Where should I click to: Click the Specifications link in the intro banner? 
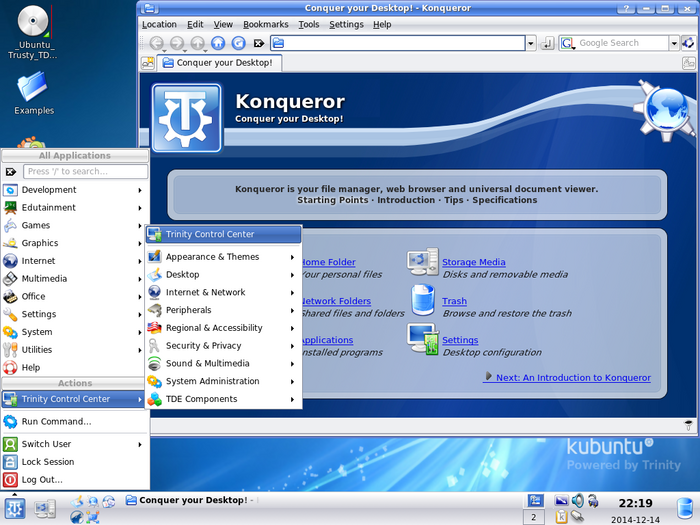point(504,200)
